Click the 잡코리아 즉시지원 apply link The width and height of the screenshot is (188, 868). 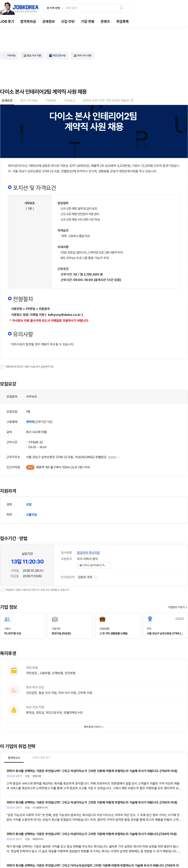pyautogui.click(x=88, y=553)
